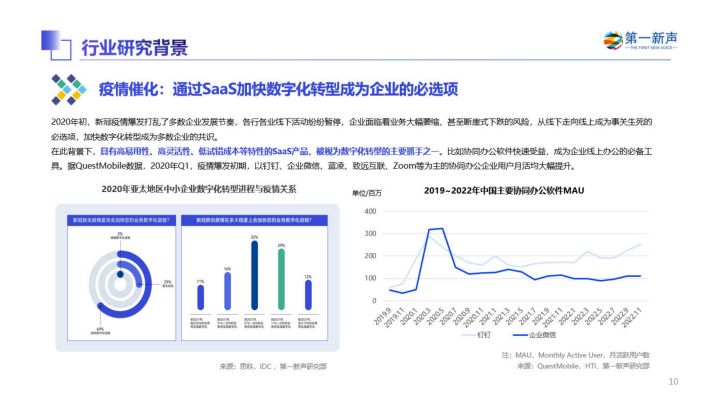Click the green bar in bar chart
The image size is (710, 399).
[281, 279]
